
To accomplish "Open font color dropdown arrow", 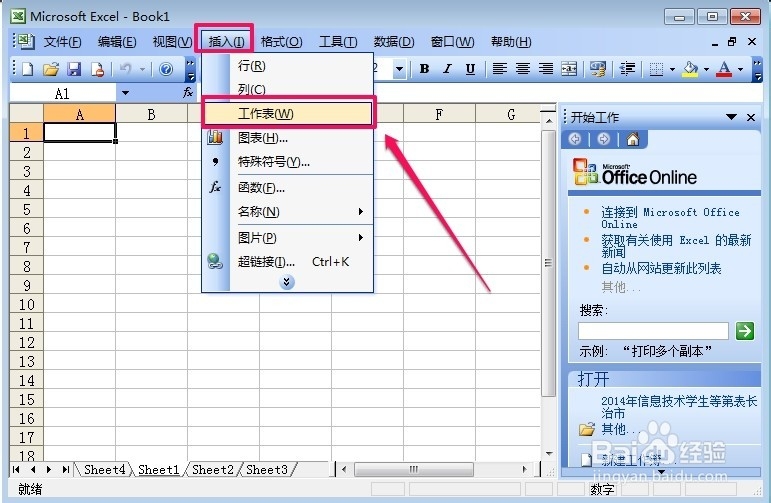I will [x=740, y=69].
